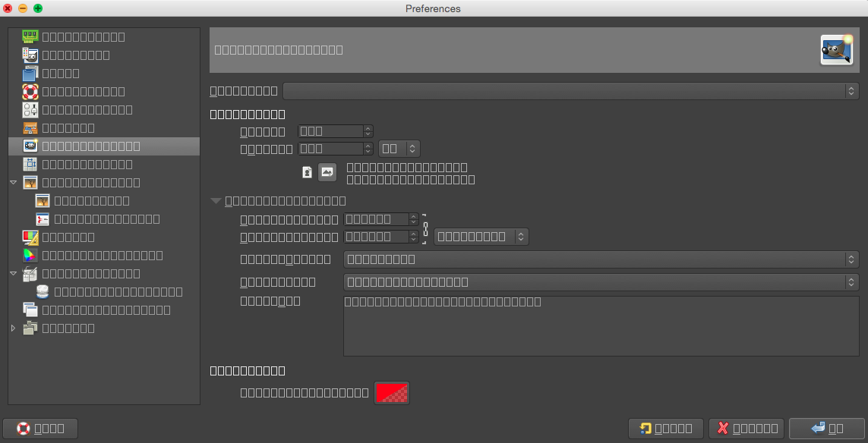This screenshot has height=443, width=868.
Task: Open the Title and Status sub-item with red lines icon
Action: pos(104,219)
